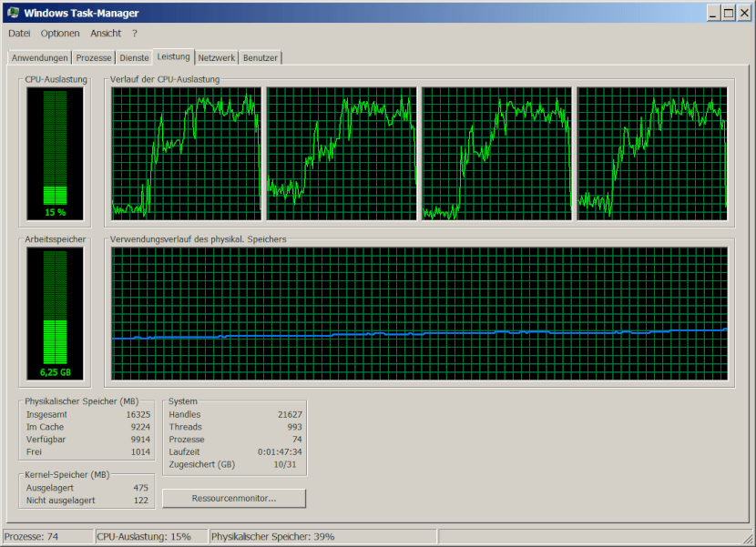Viewport: 756px width, 547px height.
Task: Open the Optionen menu
Action: [60, 34]
